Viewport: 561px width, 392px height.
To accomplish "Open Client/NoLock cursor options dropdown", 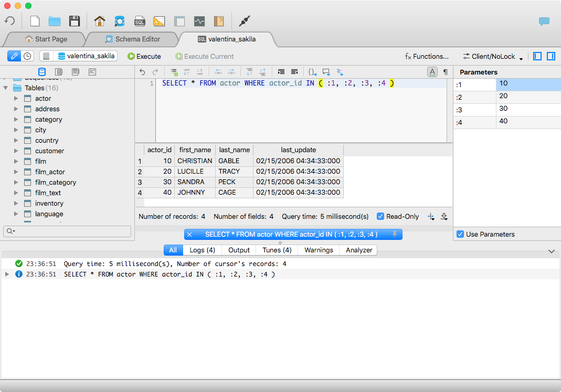I will pos(493,57).
